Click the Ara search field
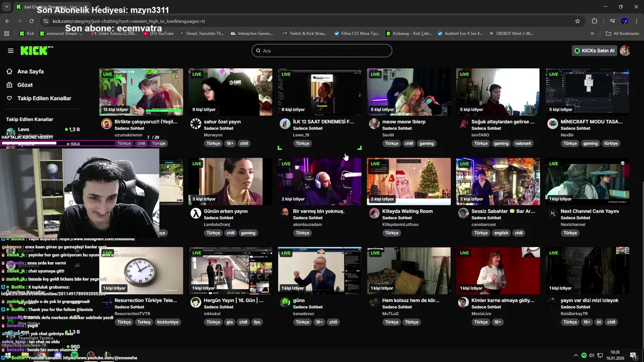The height and width of the screenshot is (362, 644). pyautogui.click(x=322, y=51)
